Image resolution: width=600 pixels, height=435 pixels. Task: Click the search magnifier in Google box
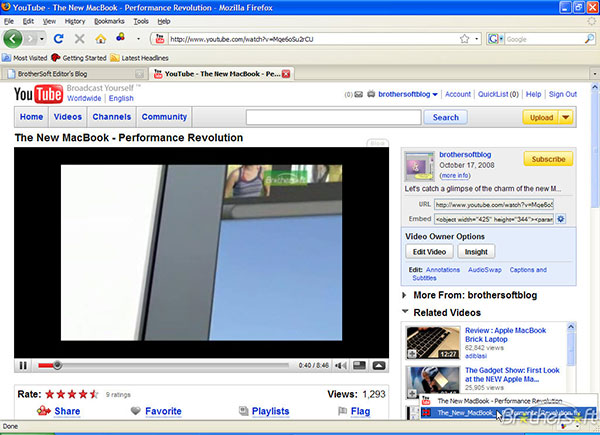click(589, 39)
